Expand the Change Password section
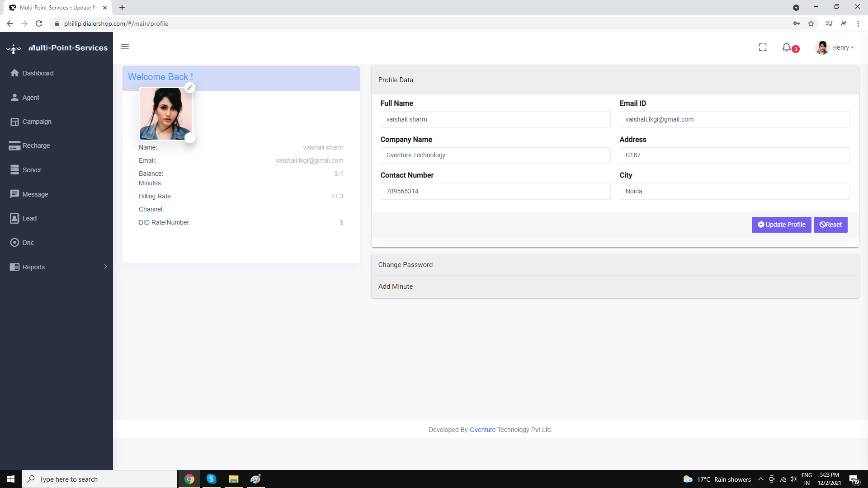The width and height of the screenshot is (868, 488). [x=406, y=265]
